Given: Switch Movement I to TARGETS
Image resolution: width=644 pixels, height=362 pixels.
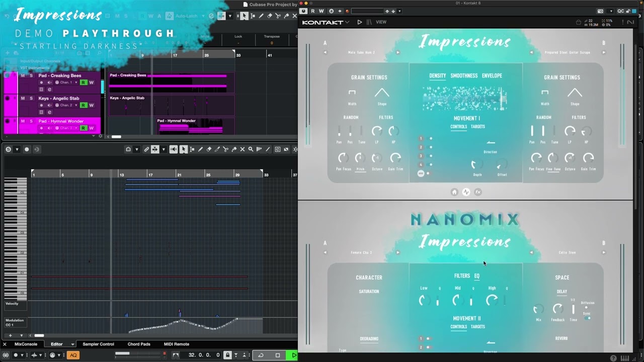Looking at the screenshot, I should [478, 127].
